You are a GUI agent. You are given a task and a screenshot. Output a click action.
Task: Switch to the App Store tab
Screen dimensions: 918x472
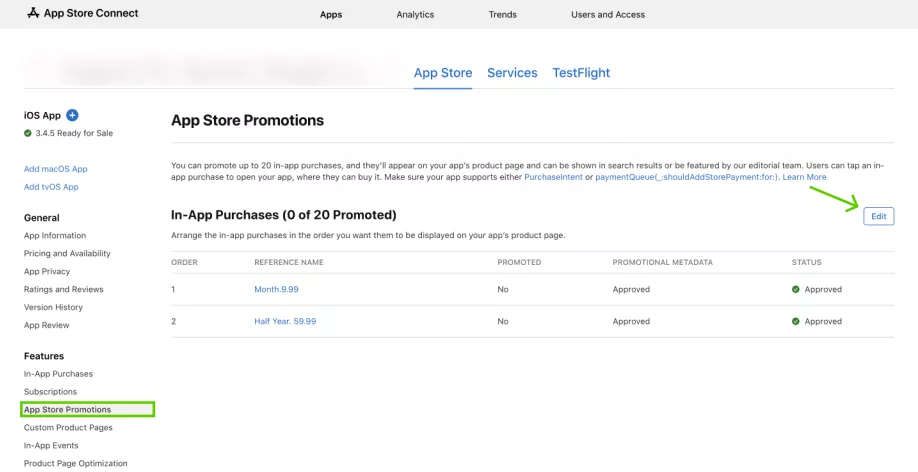click(x=443, y=73)
